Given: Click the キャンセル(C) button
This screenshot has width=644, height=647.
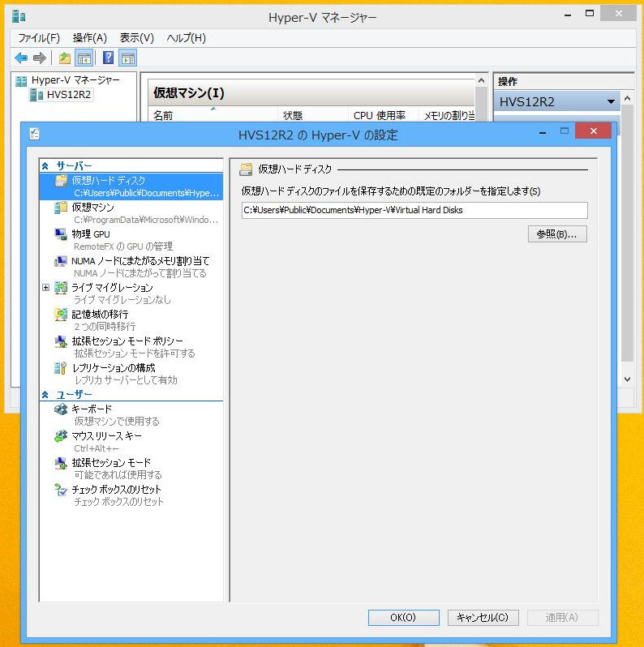Looking at the screenshot, I should pyautogui.click(x=483, y=617).
